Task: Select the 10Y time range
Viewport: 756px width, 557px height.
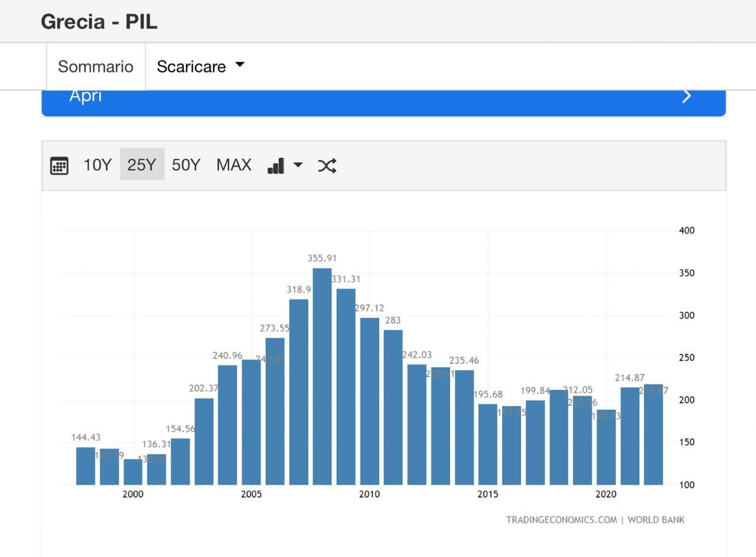Action: (97, 165)
